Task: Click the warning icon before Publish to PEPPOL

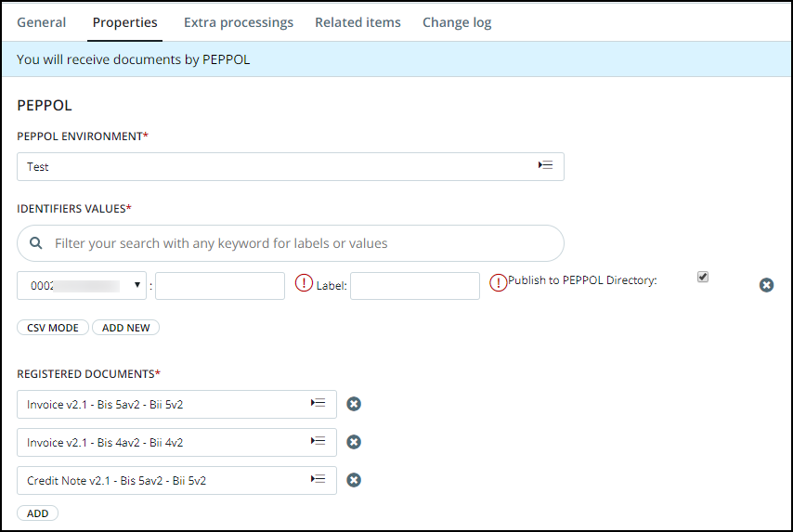Action: click(498, 282)
